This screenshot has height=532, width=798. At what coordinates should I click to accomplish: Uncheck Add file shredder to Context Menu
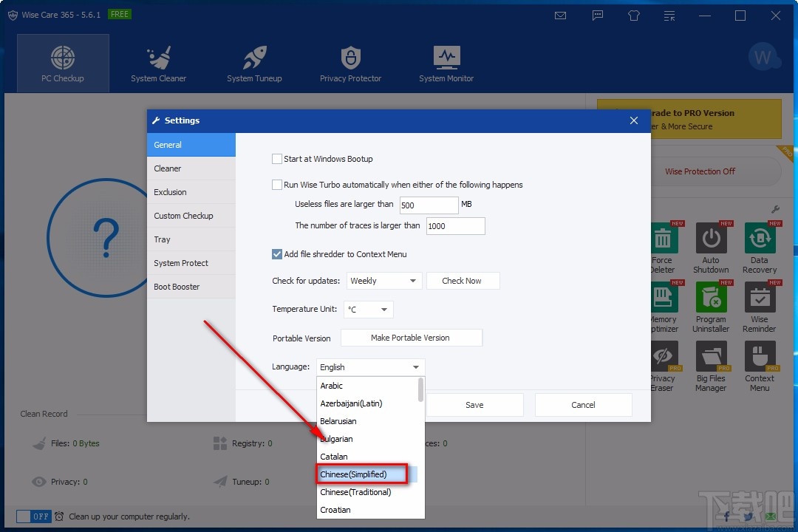[x=277, y=254]
